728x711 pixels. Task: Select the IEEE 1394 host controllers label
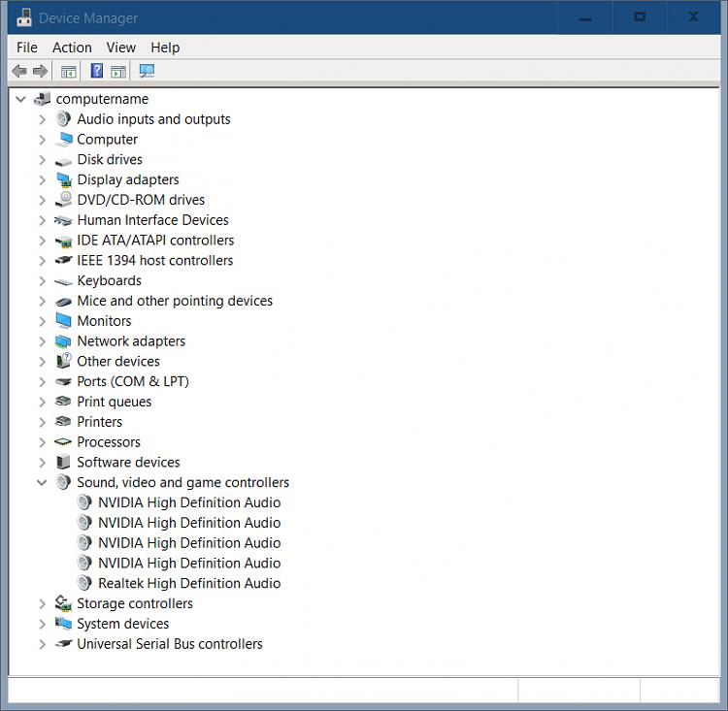click(154, 260)
